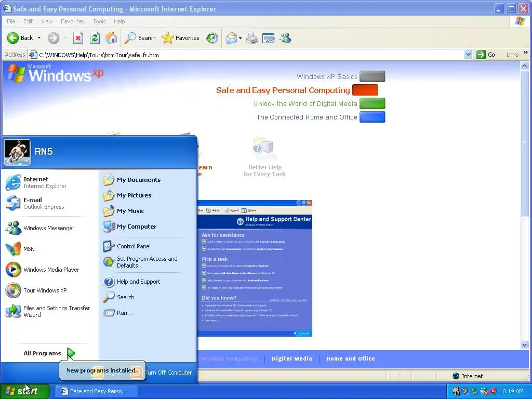The width and height of the screenshot is (532, 399).
Task: Select the green Digital Media swatch
Action: point(372,103)
